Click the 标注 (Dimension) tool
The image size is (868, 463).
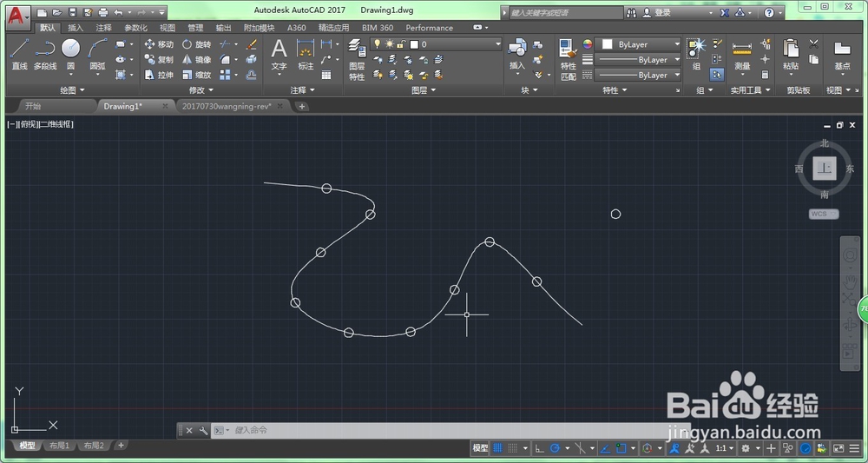306,54
